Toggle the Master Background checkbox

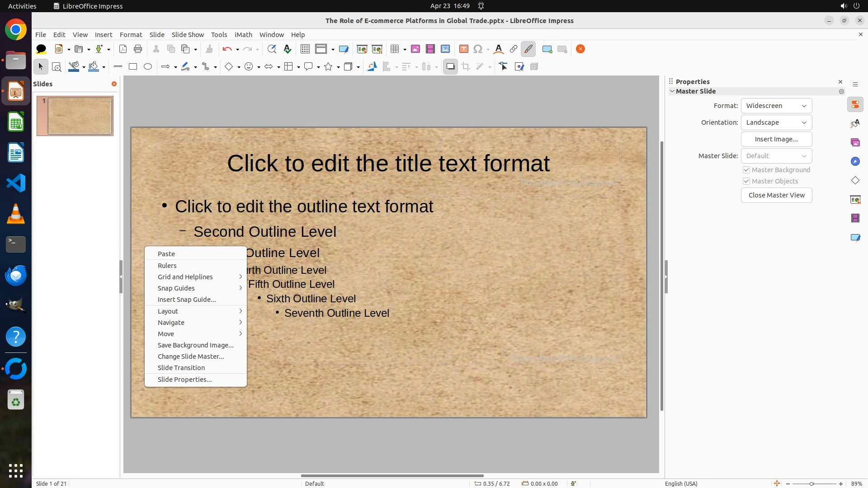click(x=746, y=170)
